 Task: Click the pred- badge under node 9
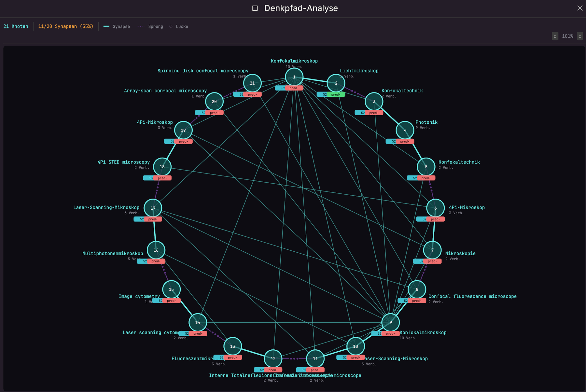[390, 333]
